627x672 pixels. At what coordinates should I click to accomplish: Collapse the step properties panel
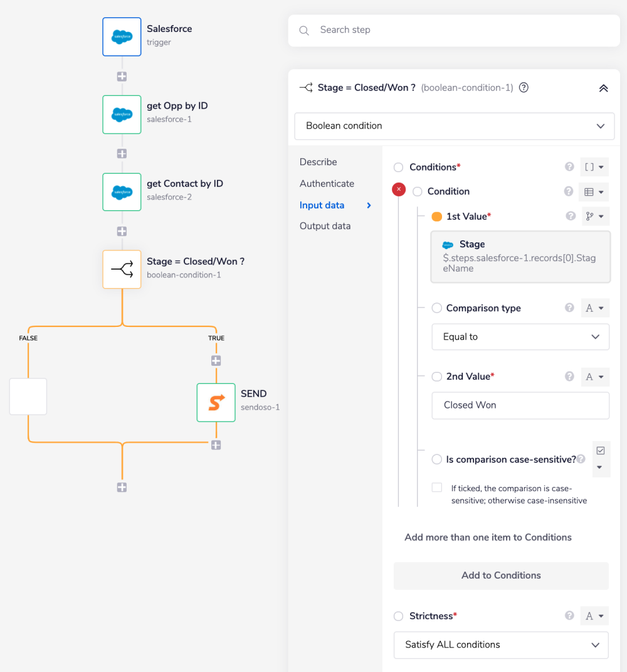pos(603,88)
